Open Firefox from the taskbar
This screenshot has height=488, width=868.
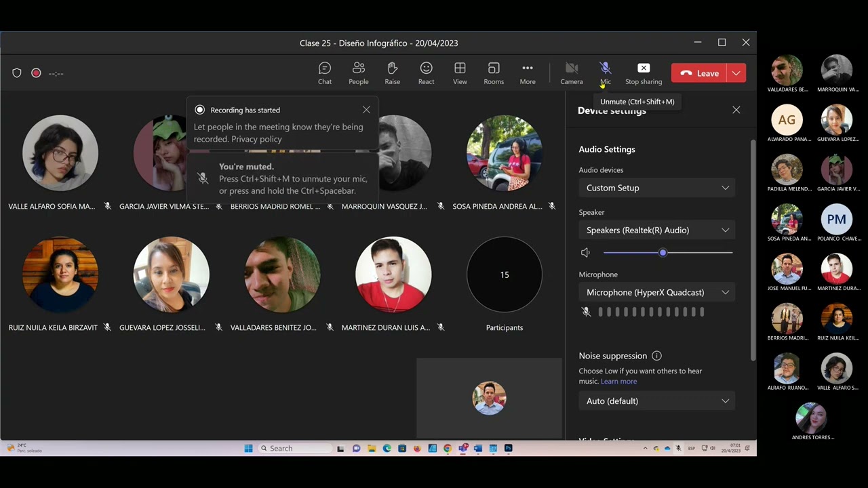pos(417,448)
